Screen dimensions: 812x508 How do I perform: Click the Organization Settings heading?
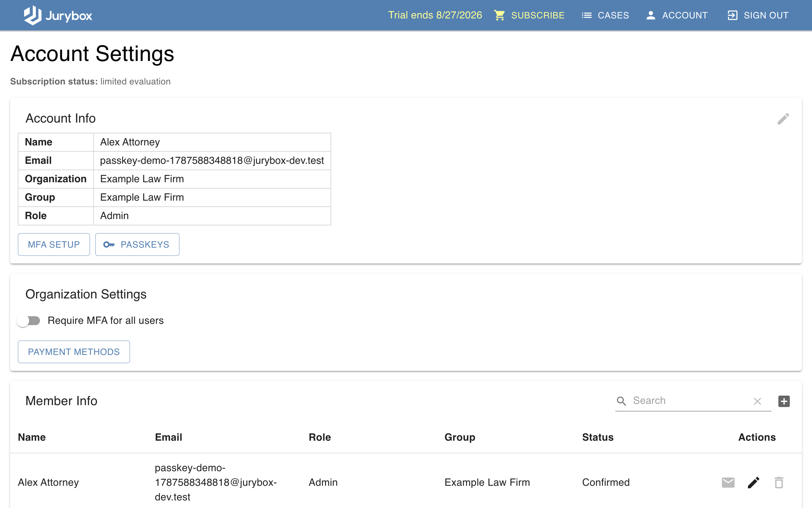[86, 294]
